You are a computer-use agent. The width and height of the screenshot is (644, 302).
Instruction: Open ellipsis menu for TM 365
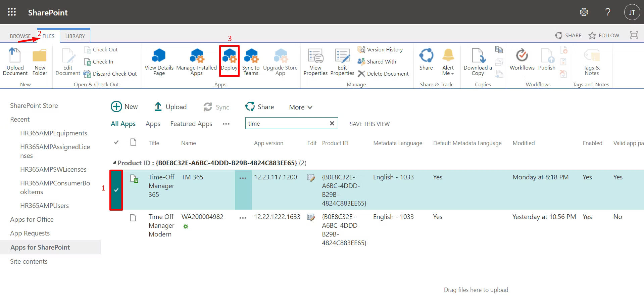tap(243, 178)
